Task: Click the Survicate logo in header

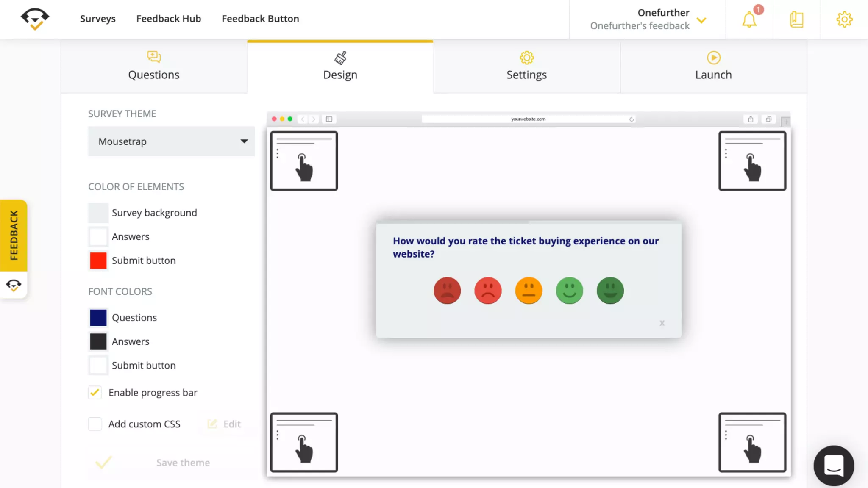Action: pyautogui.click(x=35, y=19)
